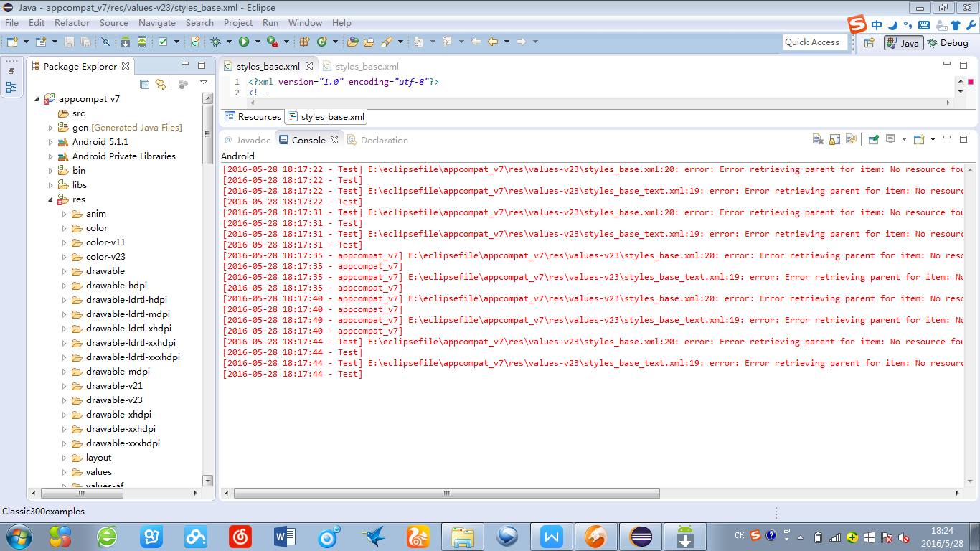Toggle Scroll Lock in Console toolbar
This screenshot has height=551, width=980.
(x=835, y=139)
